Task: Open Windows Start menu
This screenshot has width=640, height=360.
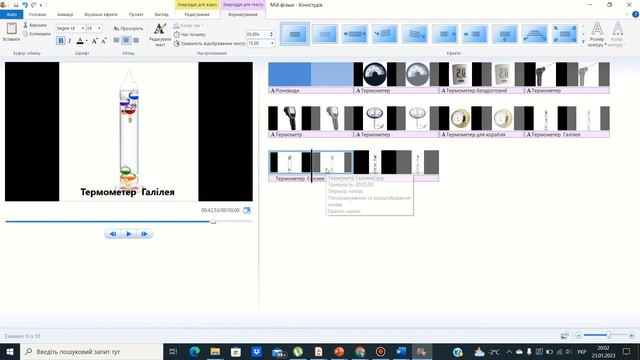Action: 10,351
